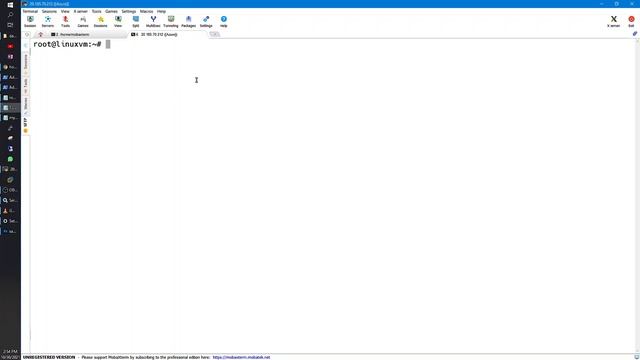The image size is (640, 360).
Task: Open the Tools menu
Action: click(x=96, y=11)
